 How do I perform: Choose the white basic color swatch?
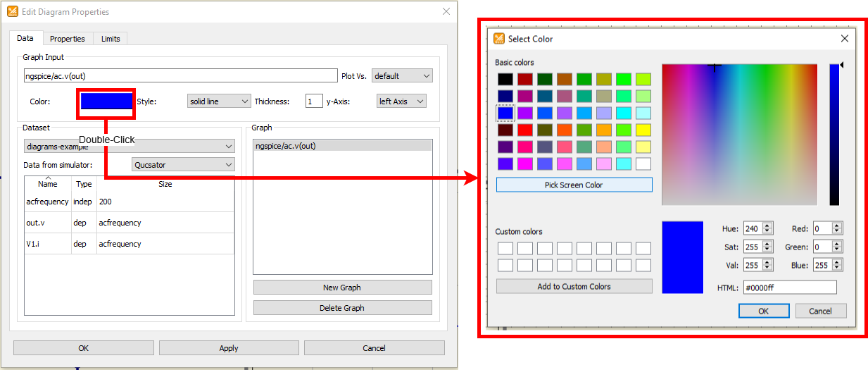(643, 164)
